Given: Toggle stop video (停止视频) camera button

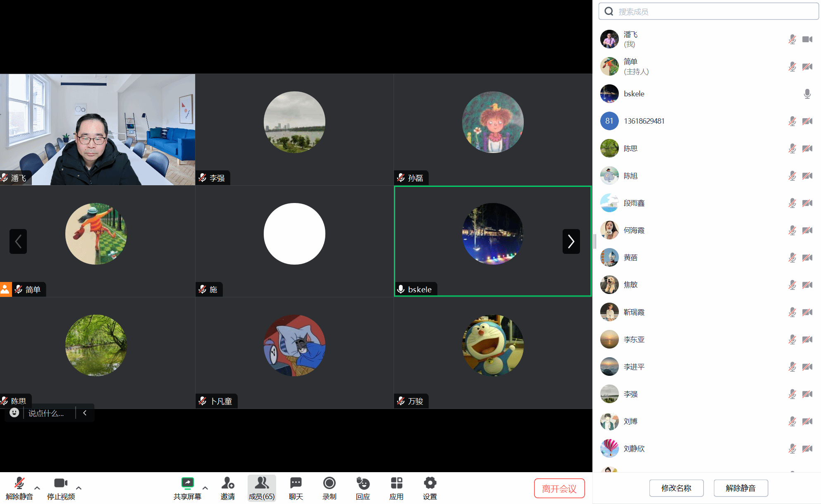Looking at the screenshot, I should (x=60, y=483).
